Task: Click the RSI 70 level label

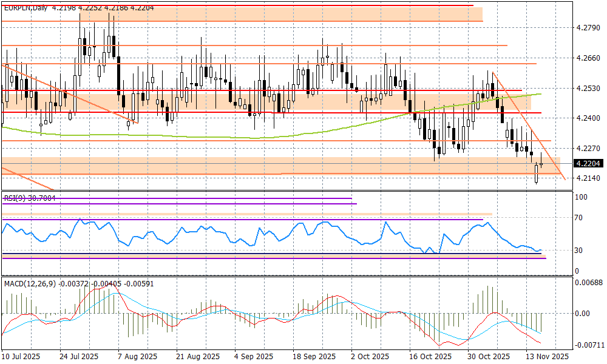Action: coord(580,218)
